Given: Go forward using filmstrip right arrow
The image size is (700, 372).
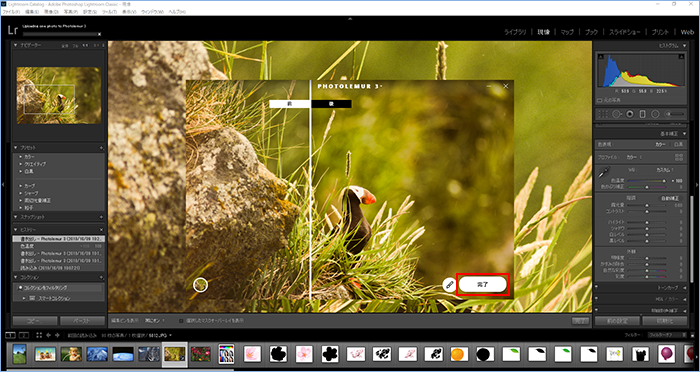Looking at the screenshot, I should pyautogui.click(x=58, y=335).
